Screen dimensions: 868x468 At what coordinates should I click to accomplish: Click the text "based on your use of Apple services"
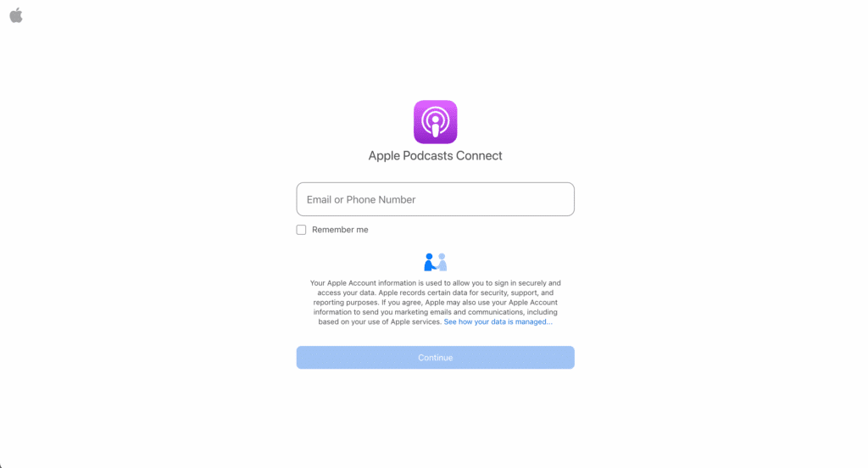pos(380,322)
